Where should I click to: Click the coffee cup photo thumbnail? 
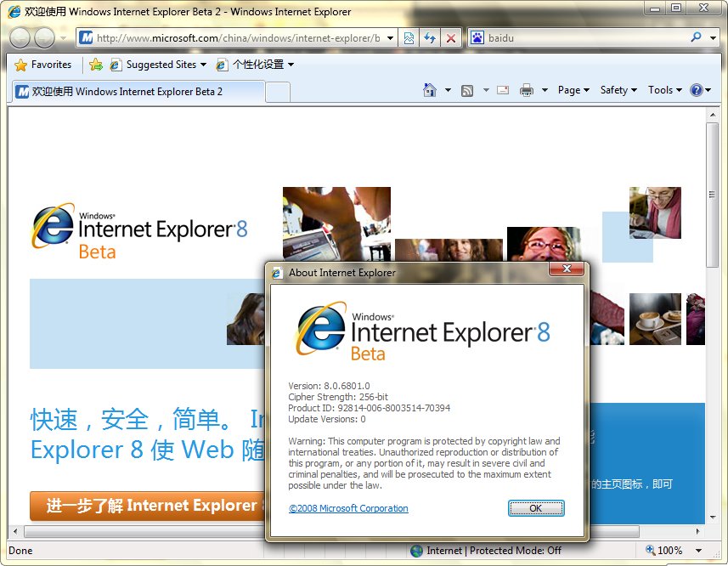coord(655,319)
